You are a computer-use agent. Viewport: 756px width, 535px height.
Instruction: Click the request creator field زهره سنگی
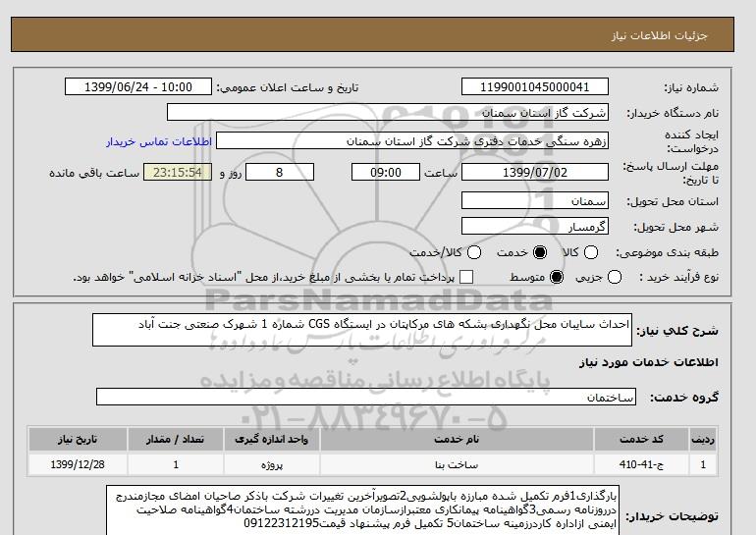pos(412,141)
